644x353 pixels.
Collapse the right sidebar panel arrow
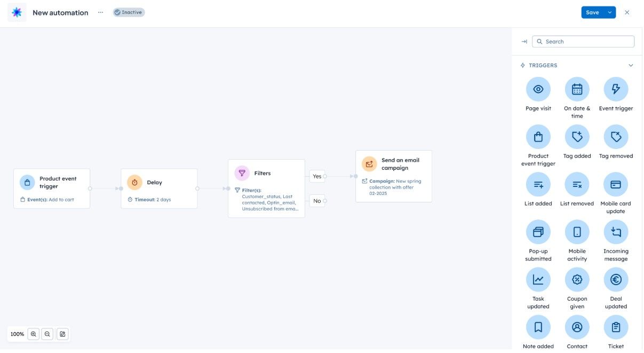[x=524, y=42]
